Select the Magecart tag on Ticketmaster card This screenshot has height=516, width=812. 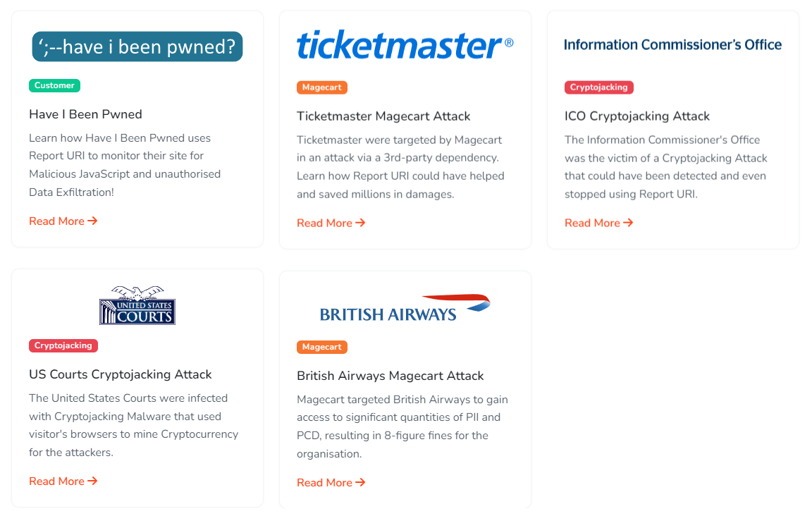point(322,87)
